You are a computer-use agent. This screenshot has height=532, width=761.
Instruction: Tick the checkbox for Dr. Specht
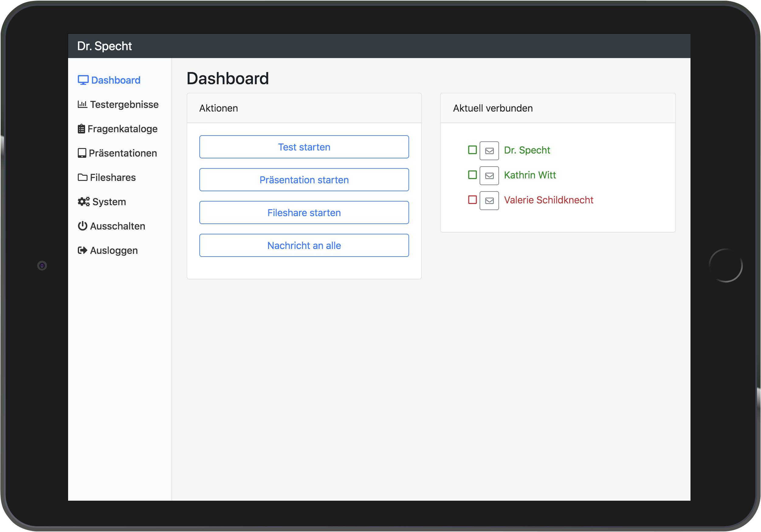click(472, 150)
